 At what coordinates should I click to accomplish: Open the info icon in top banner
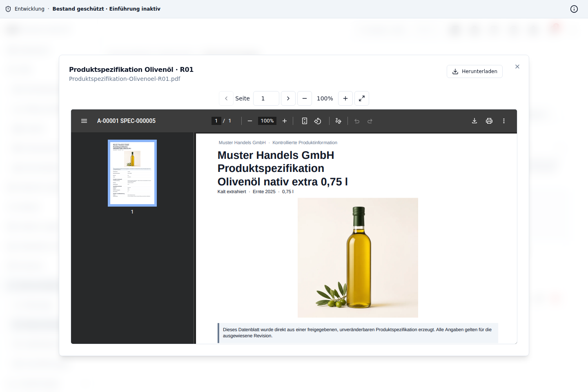pos(574,9)
